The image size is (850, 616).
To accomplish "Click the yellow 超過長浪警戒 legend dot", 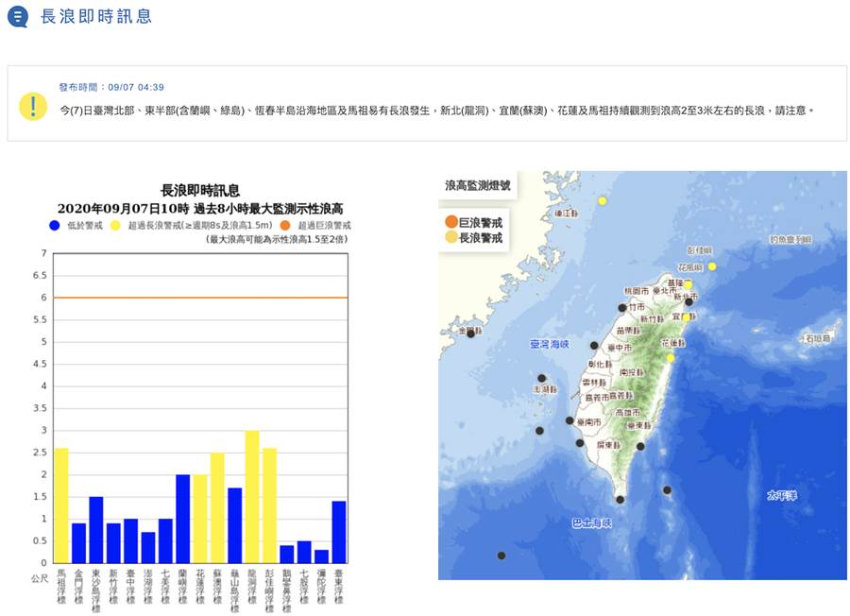I will [x=115, y=226].
